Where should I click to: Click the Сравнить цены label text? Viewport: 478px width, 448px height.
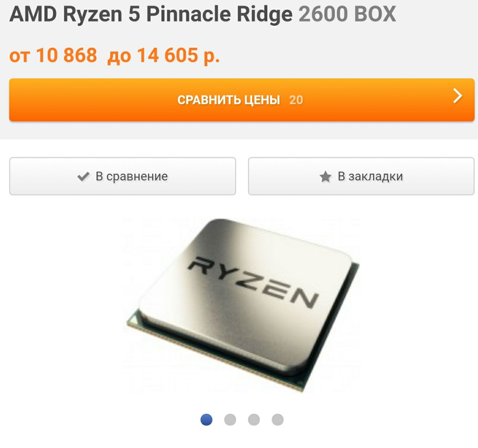click(229, 100)
